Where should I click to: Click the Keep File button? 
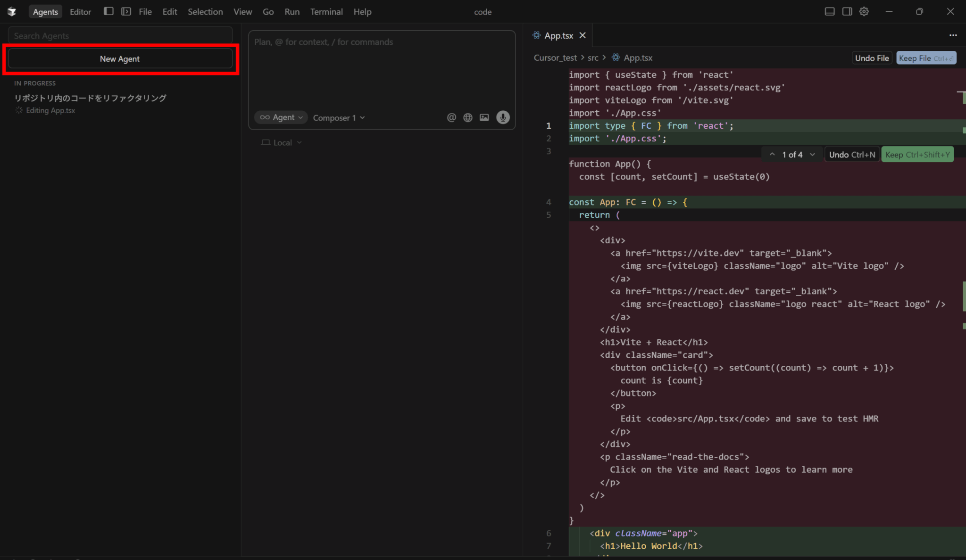pyautogui.click(x=925, y=58)
